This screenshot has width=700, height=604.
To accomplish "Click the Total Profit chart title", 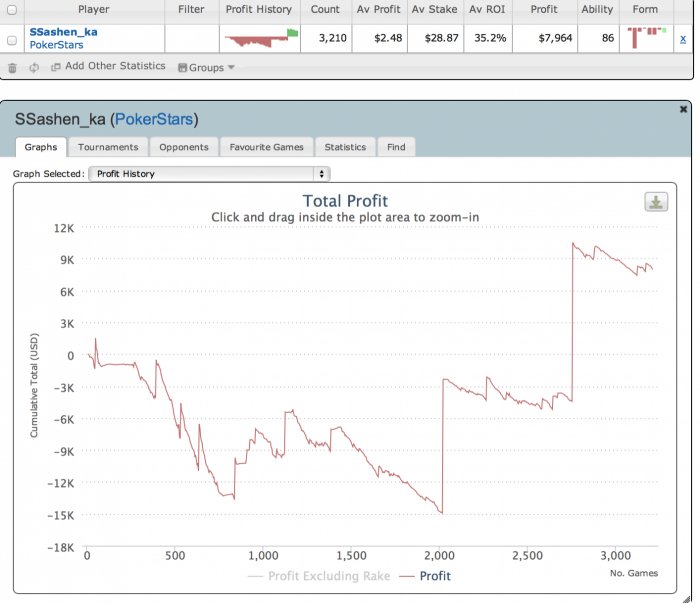I will pos(345,201).
